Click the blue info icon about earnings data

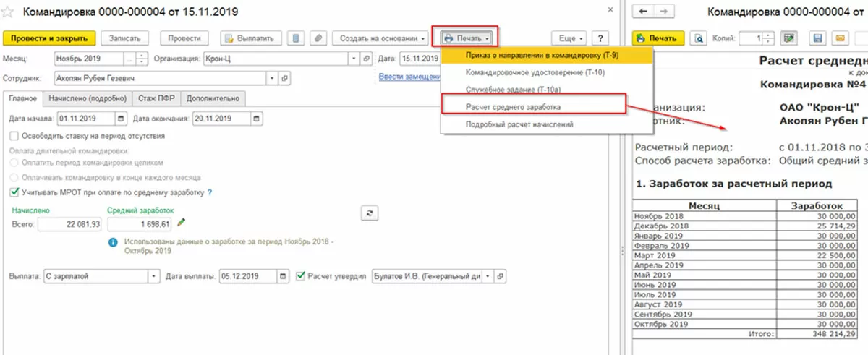click(114, 243)
